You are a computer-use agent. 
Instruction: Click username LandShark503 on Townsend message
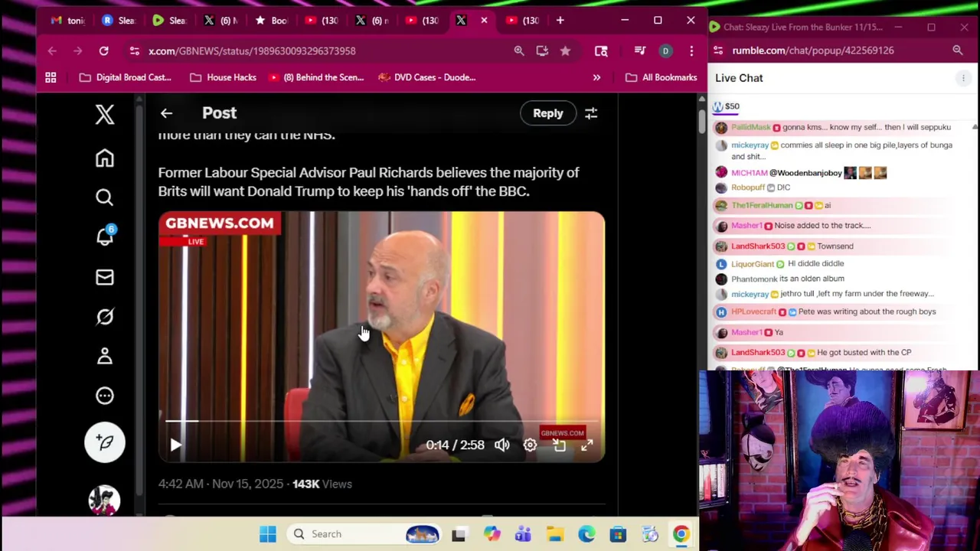758,246
